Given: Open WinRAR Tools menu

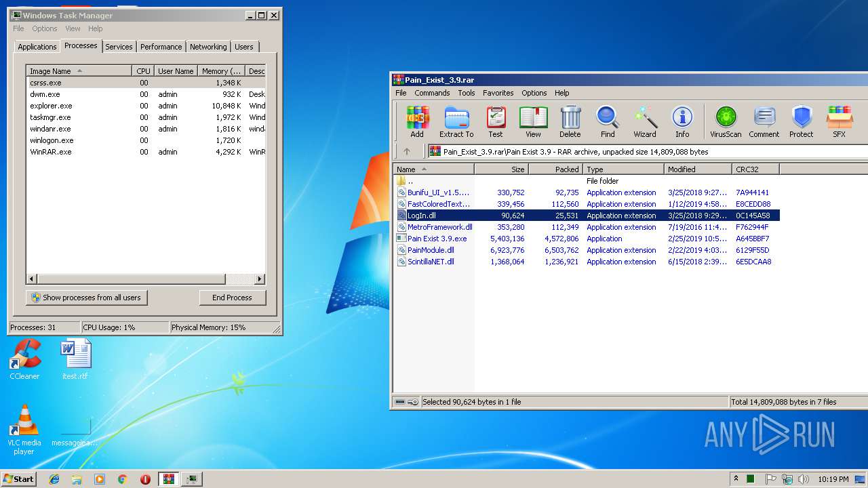Looking at the screenshot, I should [466, 93].
